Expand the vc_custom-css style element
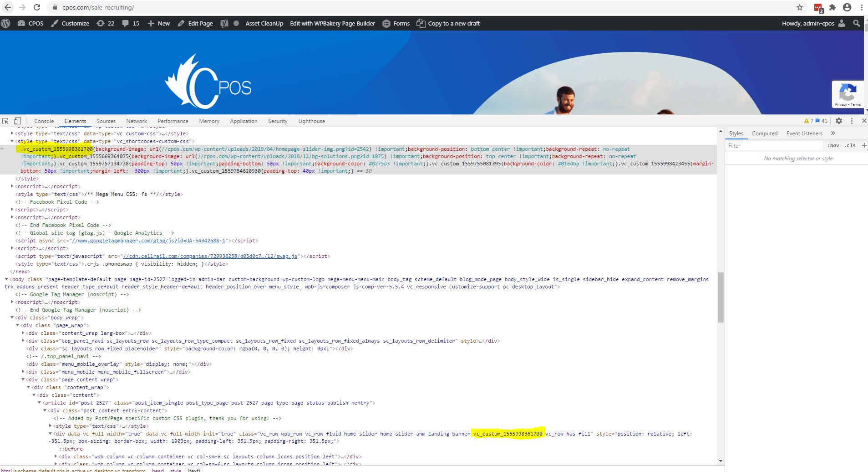Screen dimensions: 868x472 pyautogui.click(x=12, y=133)
